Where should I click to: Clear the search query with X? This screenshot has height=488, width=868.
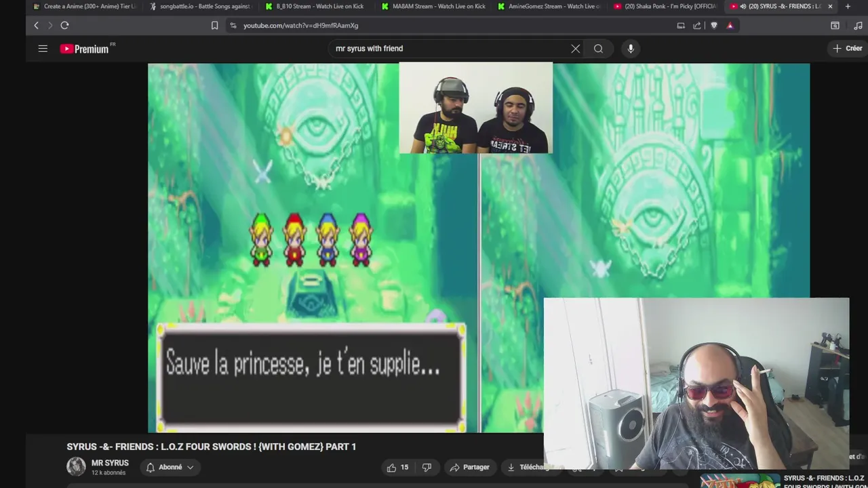point(575,48)
